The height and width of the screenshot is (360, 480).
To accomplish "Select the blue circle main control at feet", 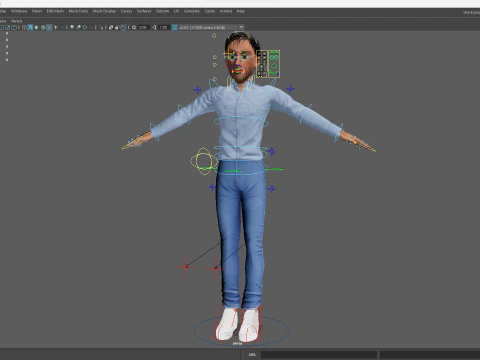I will pos(242,330).
